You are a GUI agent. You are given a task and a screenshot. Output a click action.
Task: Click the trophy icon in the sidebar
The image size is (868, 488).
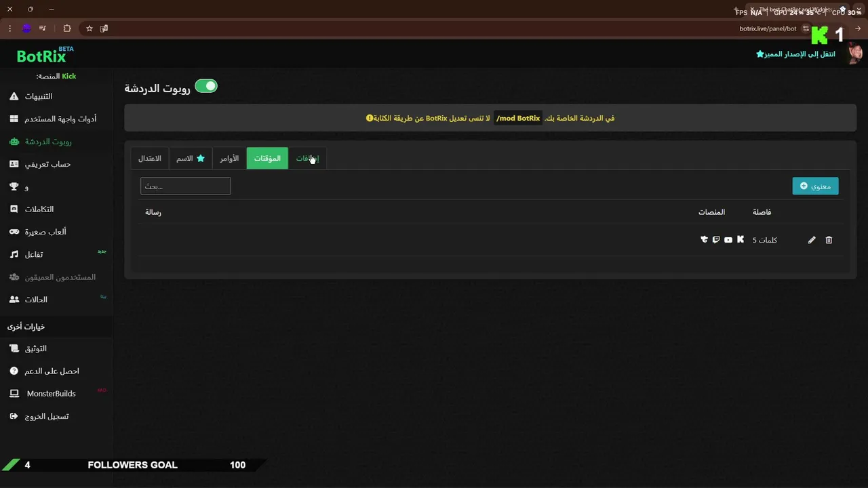(x=14, y=186)
